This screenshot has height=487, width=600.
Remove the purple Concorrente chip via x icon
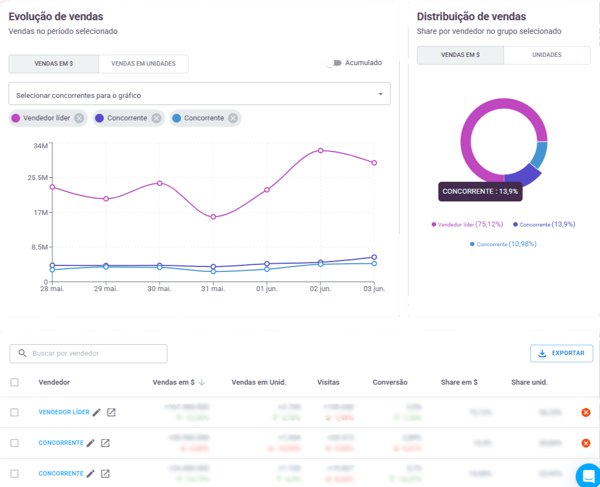156,118
